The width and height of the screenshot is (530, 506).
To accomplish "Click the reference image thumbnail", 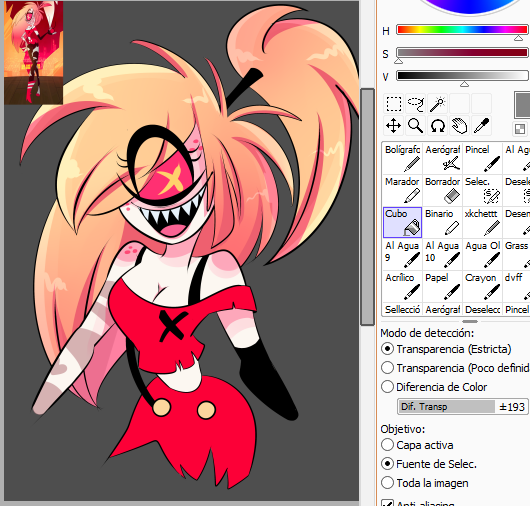I will [33, 52].
